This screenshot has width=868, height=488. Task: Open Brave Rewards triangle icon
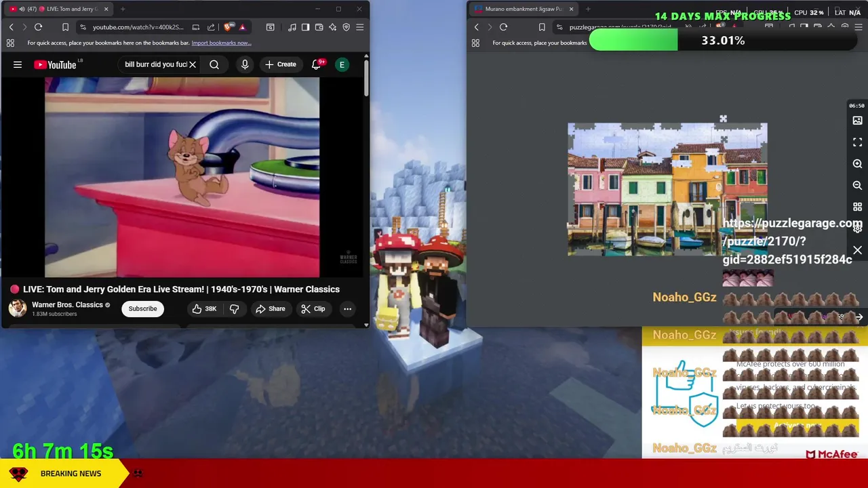click(x=242, y=27)
